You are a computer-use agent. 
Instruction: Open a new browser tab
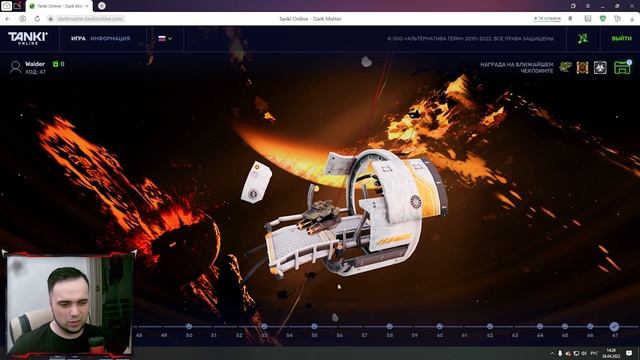(x=102, y=6)
